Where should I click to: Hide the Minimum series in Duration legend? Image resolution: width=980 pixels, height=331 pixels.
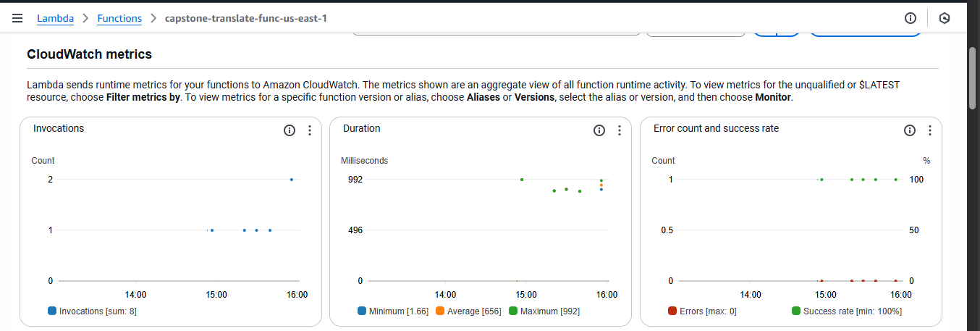tap(398, 311)
